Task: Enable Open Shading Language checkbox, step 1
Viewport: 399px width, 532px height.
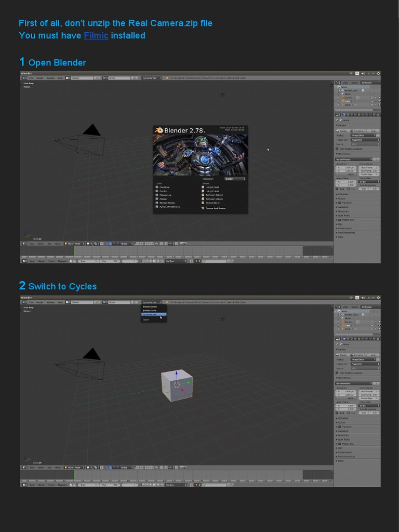Action: [x=337, y=149]
